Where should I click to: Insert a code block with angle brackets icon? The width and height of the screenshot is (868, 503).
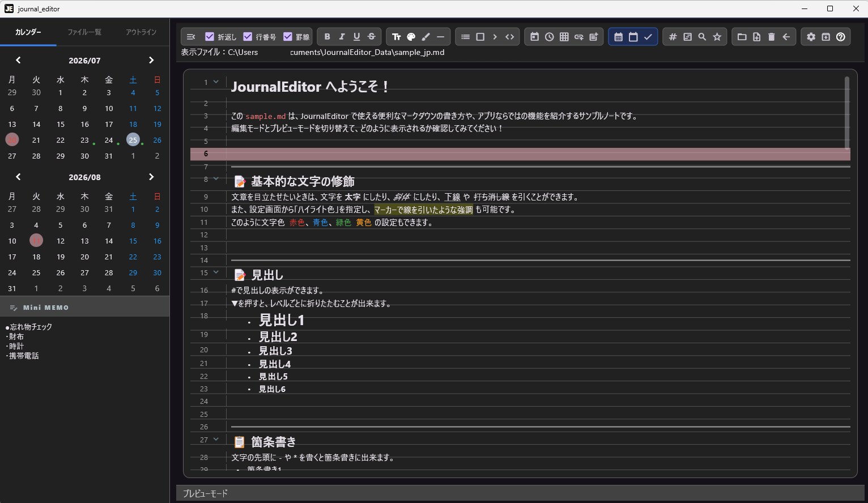[509, 37]
